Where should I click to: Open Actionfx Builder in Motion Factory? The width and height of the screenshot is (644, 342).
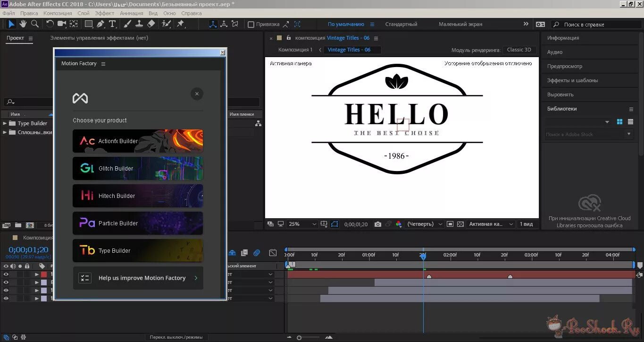[138, 141]
